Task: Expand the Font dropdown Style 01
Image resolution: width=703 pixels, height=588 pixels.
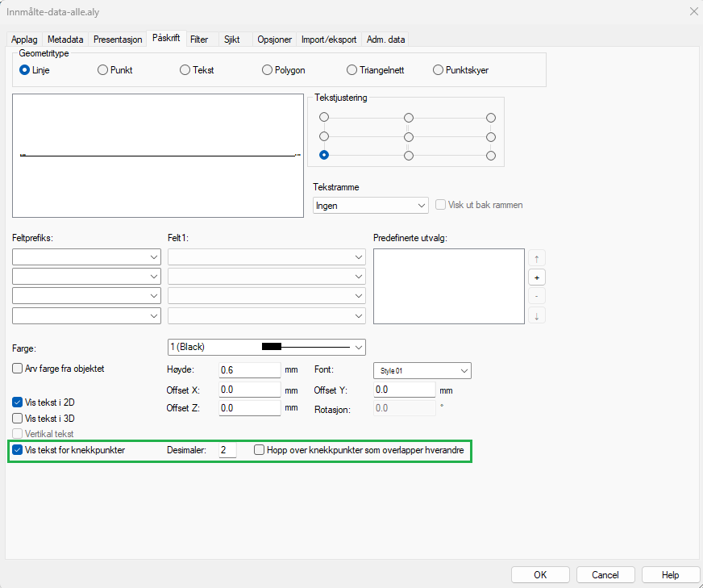Action: (422, 370)
